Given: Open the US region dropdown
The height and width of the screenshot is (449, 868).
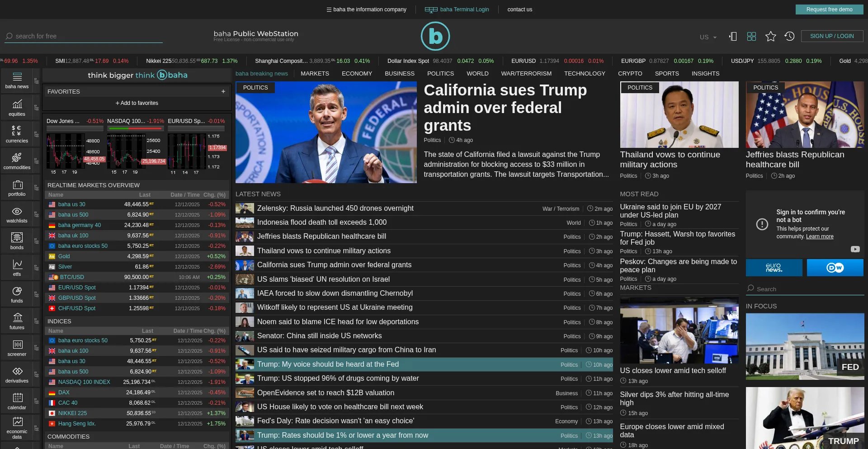Looking at the screenshot, I should (x=708, y=37).
